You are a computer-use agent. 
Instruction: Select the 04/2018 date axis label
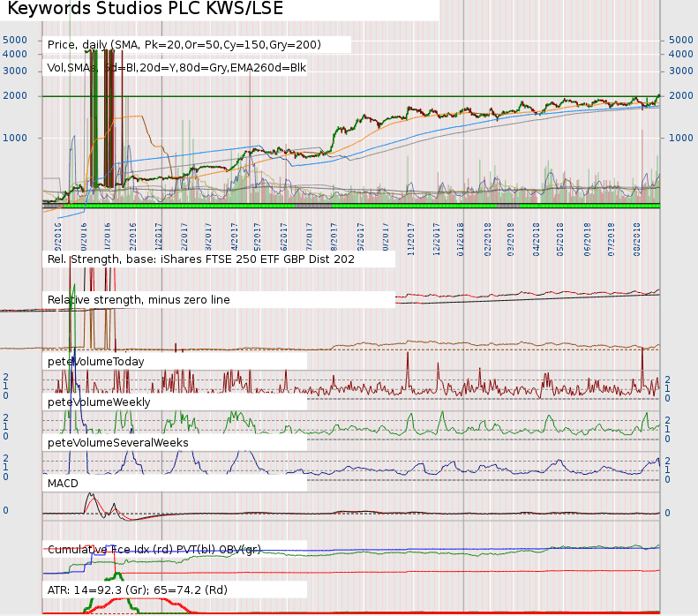click(537, 239)
